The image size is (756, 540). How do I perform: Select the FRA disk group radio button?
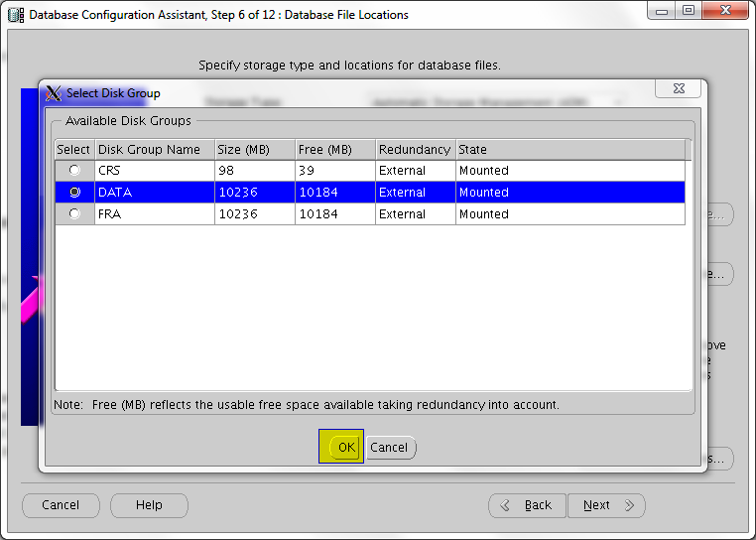coord(74,213)
